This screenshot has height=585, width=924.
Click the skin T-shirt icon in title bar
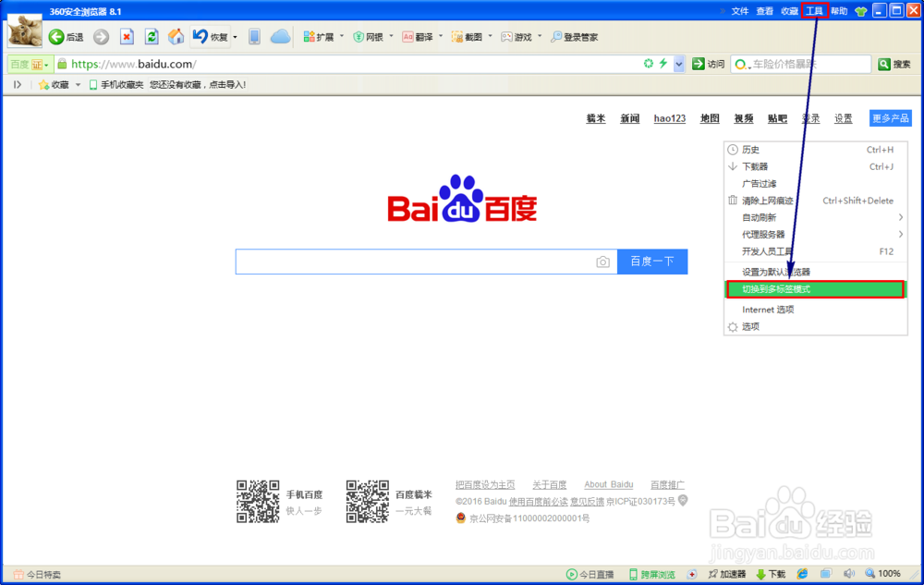[861, 11]
